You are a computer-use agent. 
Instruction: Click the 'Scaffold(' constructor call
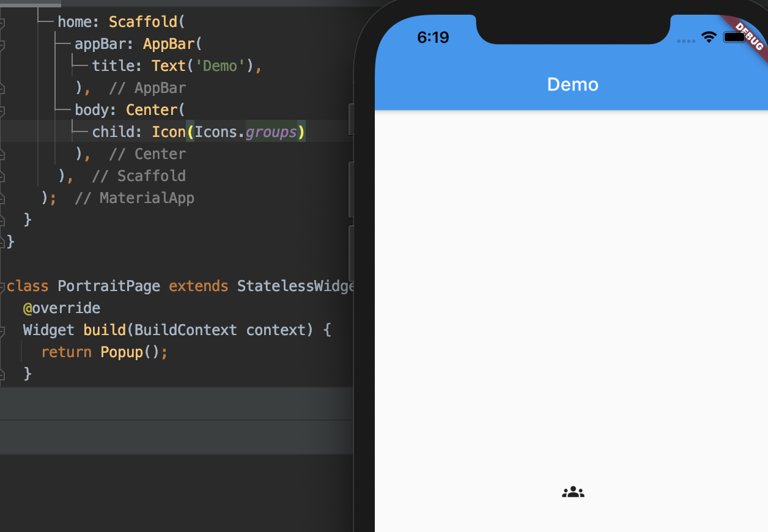(147, 22)
